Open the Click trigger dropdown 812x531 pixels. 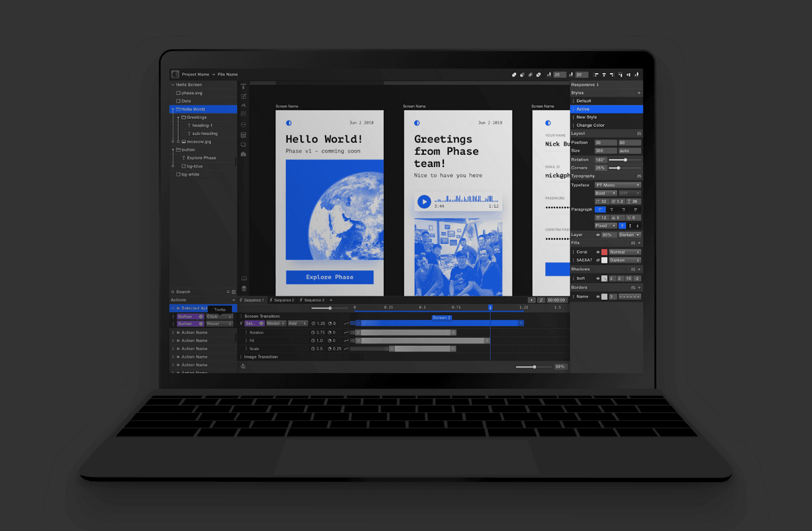point(219,317)
